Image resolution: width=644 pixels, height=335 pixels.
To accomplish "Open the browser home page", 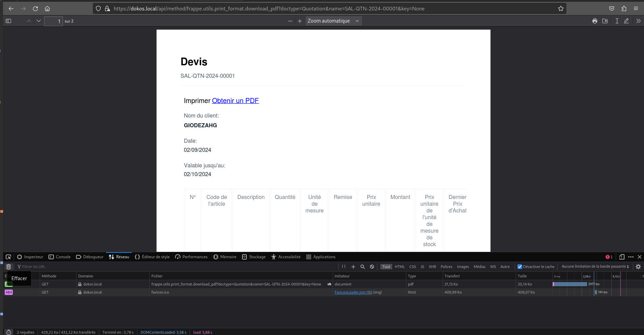I will (x=47, y=9).
